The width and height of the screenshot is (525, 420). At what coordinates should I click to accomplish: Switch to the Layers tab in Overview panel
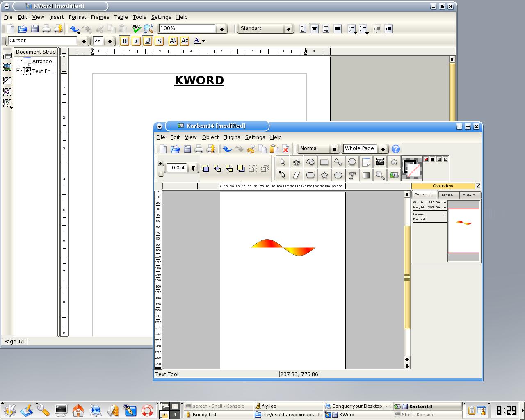pyautogui.click(x=447, y=194)
